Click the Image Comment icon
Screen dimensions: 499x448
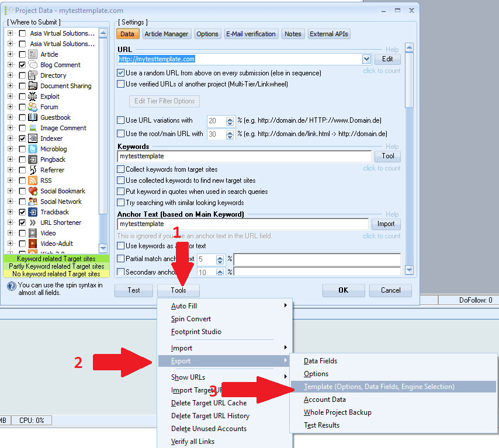(33, 128)
